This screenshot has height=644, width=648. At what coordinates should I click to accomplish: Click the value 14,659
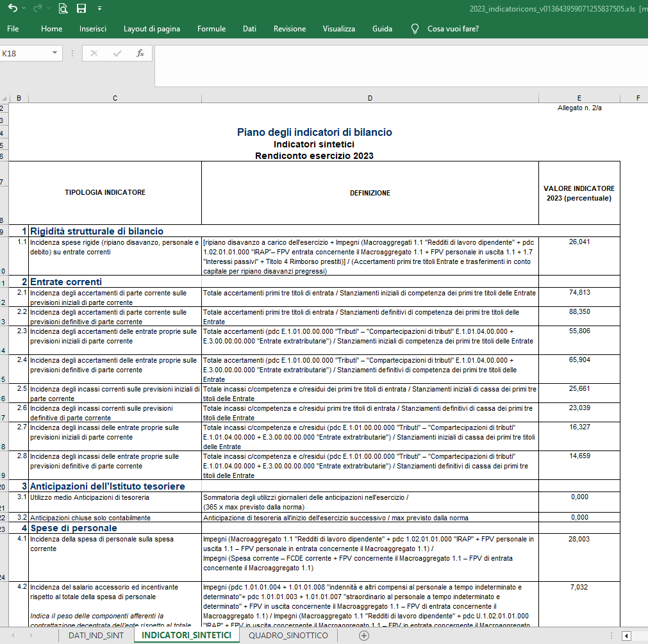click(579, 456)
